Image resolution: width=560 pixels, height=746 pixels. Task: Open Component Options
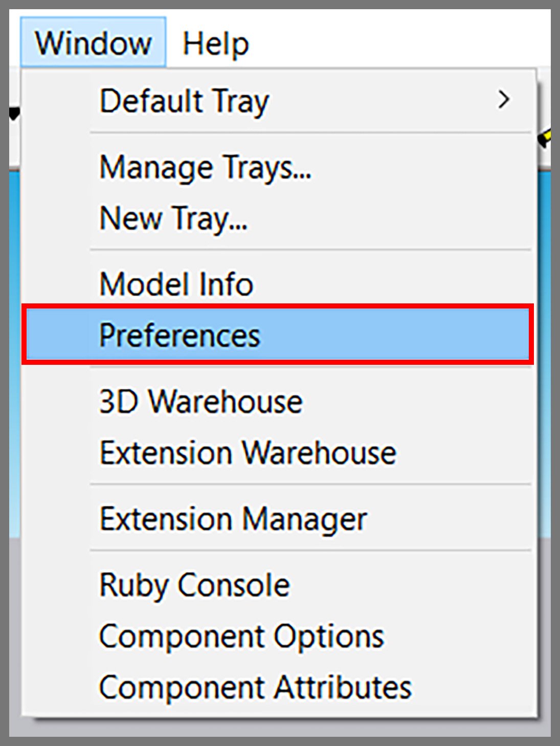278,636
